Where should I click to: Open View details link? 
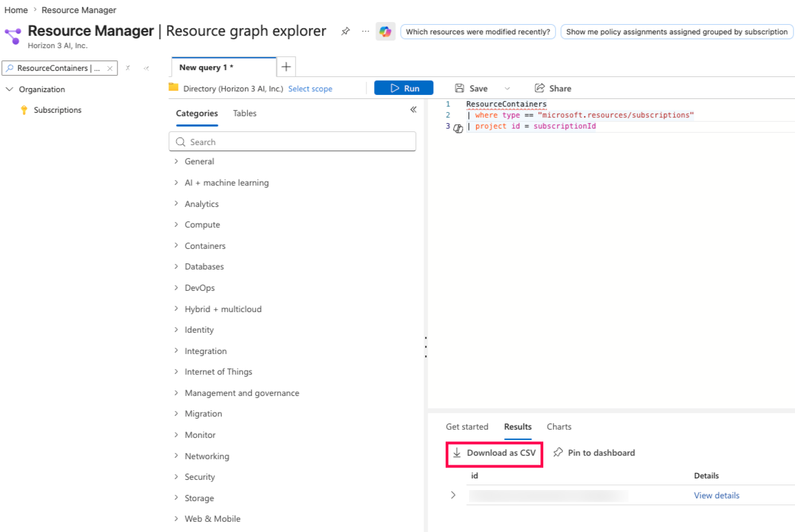pos(717,496)
